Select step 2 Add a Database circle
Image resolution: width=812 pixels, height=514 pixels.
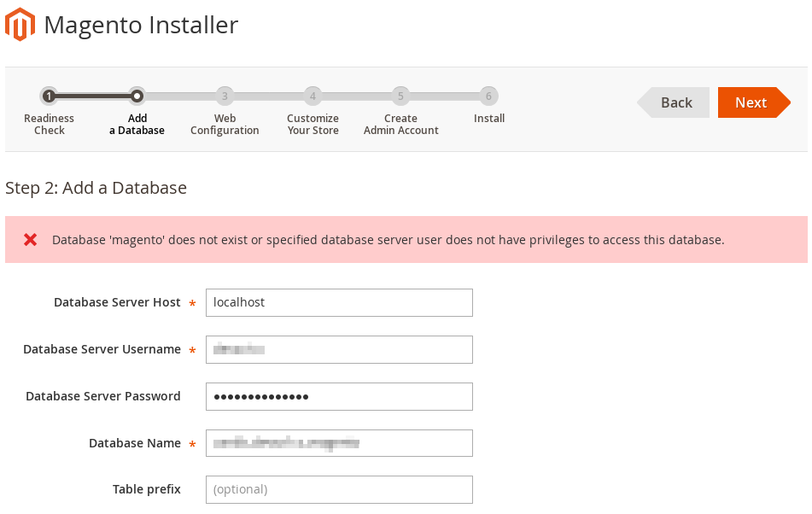[x=137, y=96]
